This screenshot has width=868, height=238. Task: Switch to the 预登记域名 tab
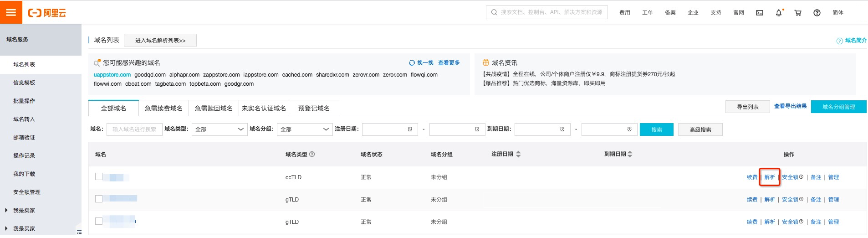pos(314,108)
